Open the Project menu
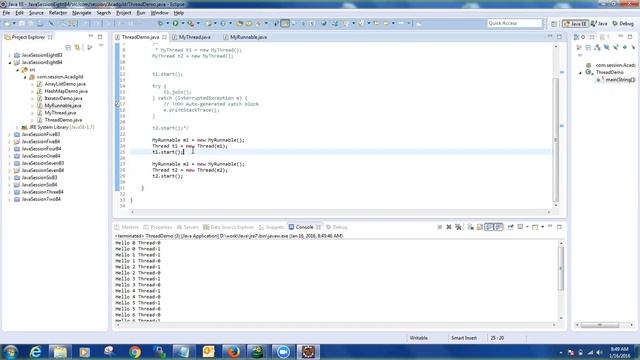This screenshot has width=640, height=360. coord(124,13)
